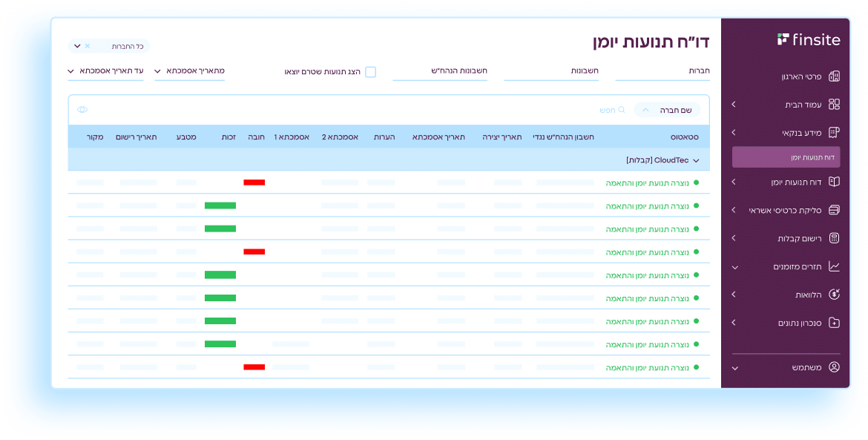Select the highlighted דוח תנועות יומן submenu item

point(786,157)
